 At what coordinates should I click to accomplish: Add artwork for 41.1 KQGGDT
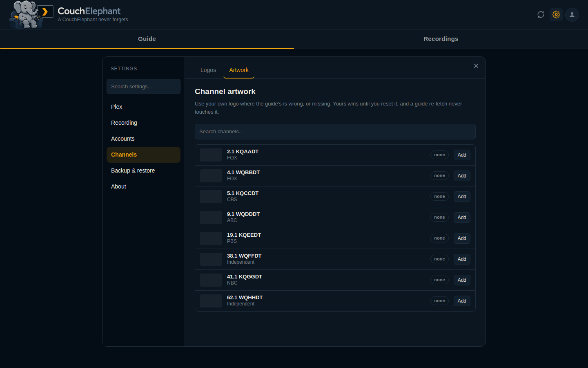pyautogui.click(x=462, y=280)
